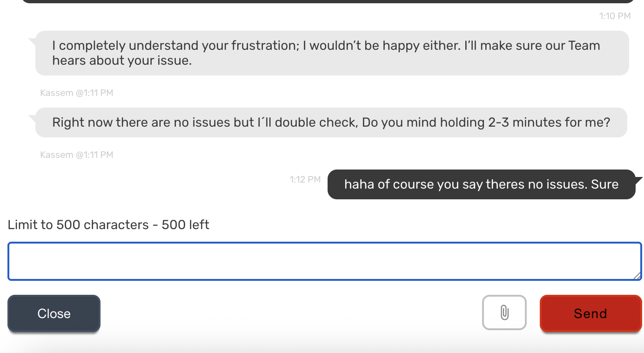Click the Kassem label under the double check message
The width and height of the screenshot is (644, 353).
[x=77, y=155]
